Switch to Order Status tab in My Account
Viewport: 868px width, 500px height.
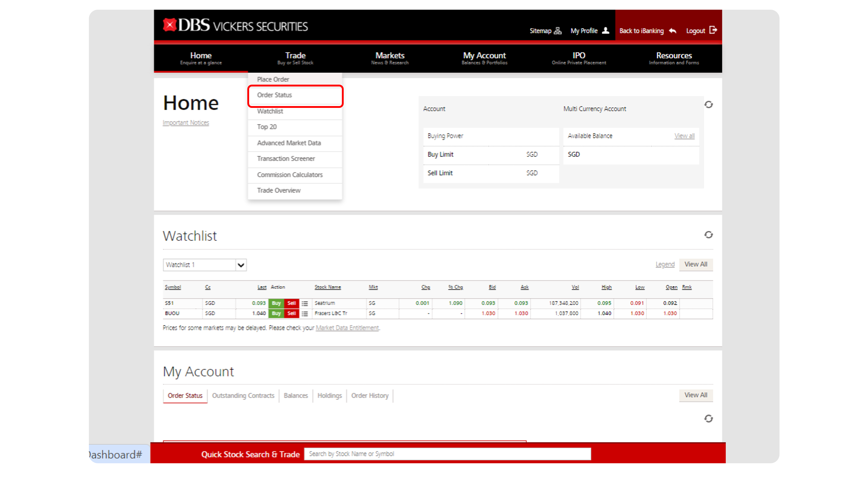pyautogui.click(x=185, y=396)
